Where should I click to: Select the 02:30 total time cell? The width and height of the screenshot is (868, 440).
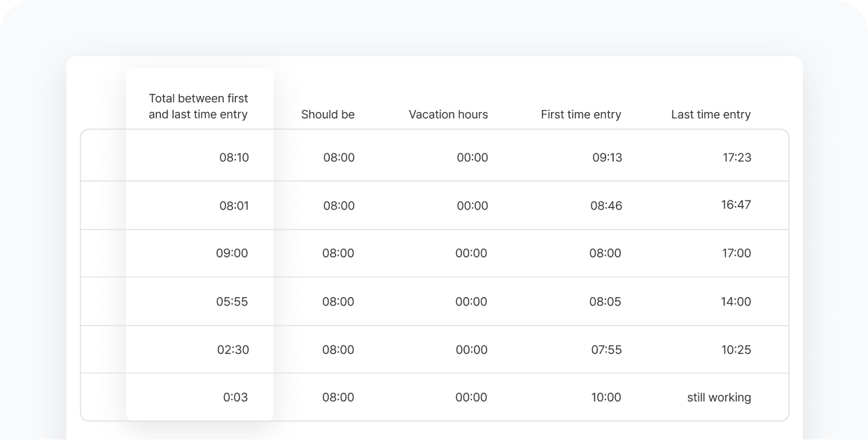pyautogui.click(x=233, y=350)
